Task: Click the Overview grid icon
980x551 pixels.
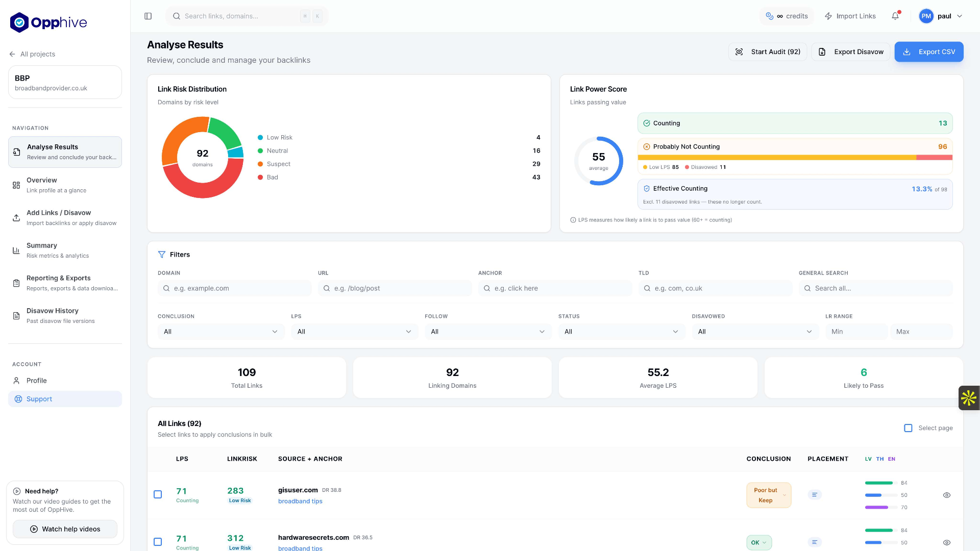Action: [x=16, y=185]
